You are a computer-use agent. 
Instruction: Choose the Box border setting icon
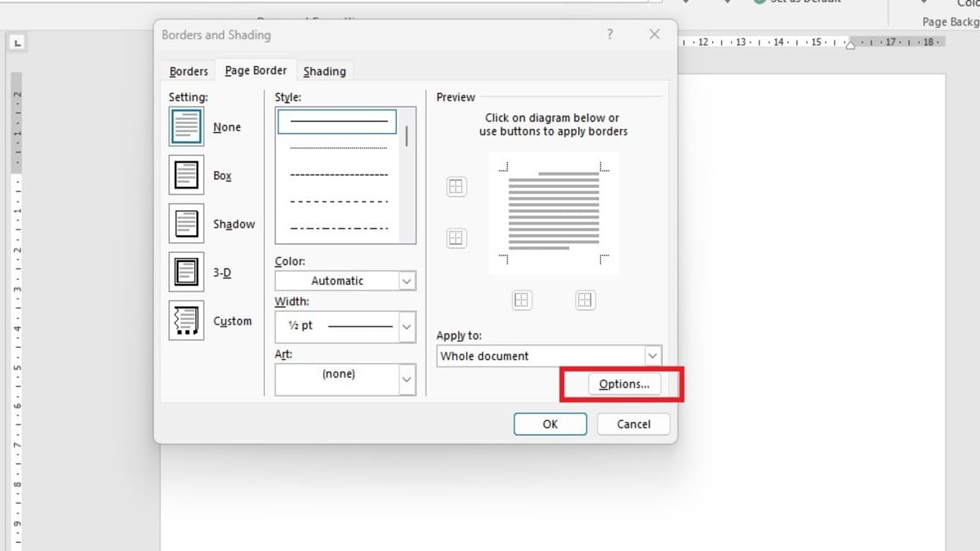[x=186, y=176]
